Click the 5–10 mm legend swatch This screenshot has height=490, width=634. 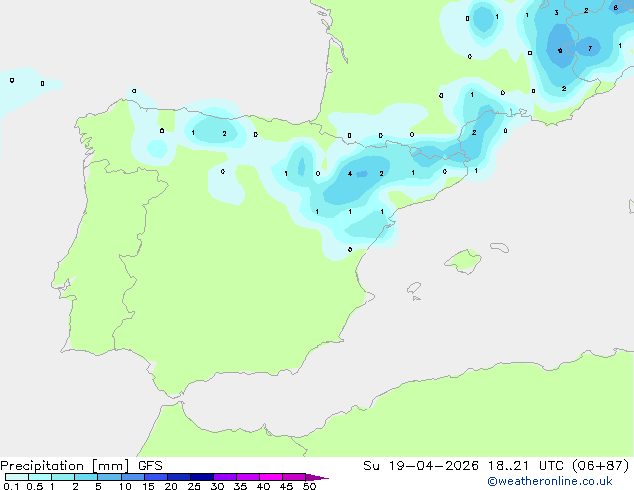pyautogui.click(x=109, y=477)
